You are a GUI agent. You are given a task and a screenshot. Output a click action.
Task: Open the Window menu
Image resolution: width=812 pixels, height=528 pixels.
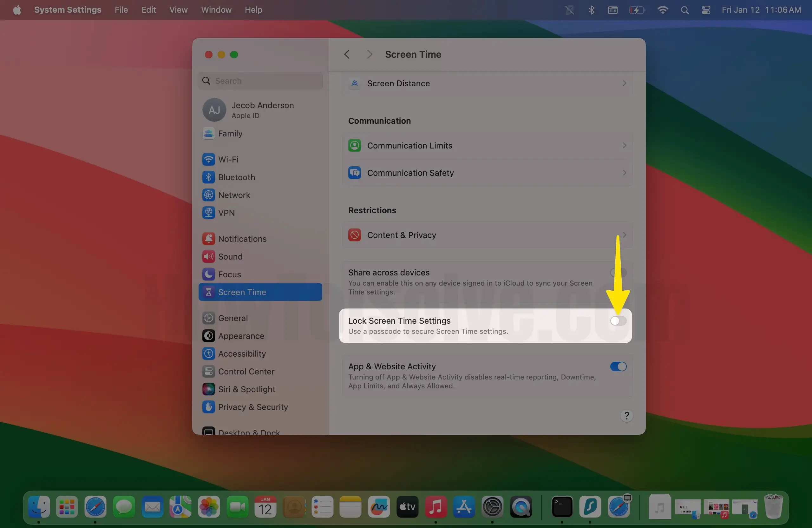[216, 10]
